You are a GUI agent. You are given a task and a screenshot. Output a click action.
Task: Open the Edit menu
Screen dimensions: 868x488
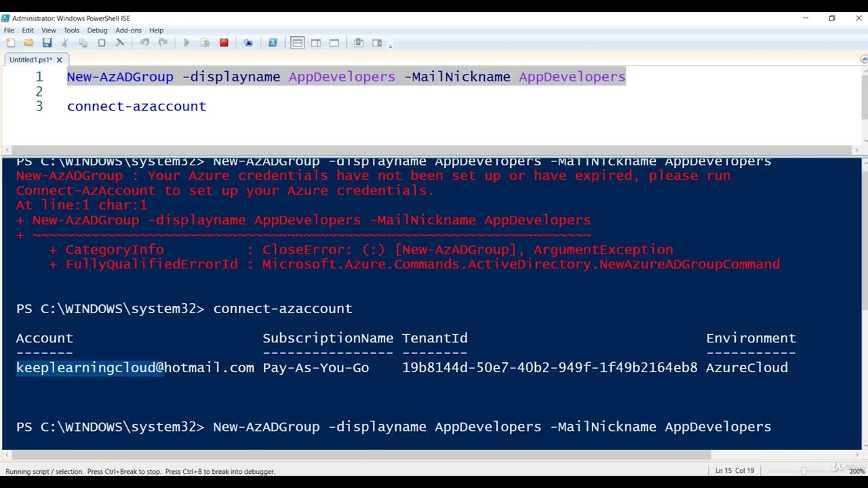coord(28,30)
